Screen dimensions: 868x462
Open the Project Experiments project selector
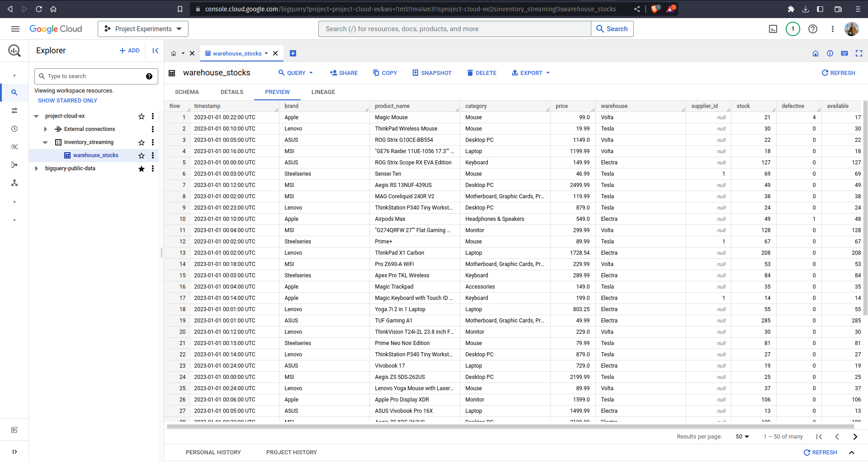143,29
